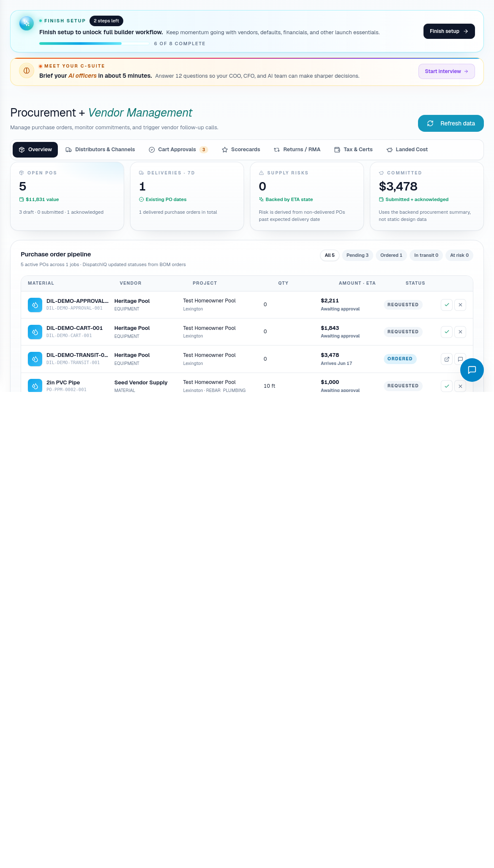Image resolution: width=494 pixels, height=868 pixels.
Task: Click the $2,211 Awaiting approval amount
Action: [340, 305]
